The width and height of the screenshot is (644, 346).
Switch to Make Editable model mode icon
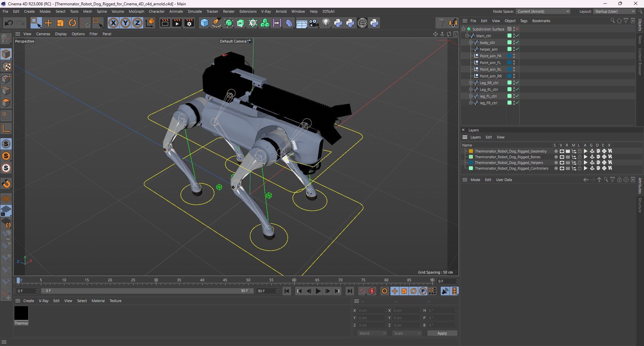pos(6,54)
